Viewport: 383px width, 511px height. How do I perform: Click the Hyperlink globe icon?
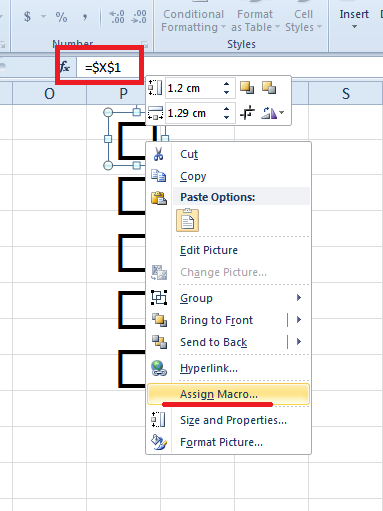click(159, 368)
